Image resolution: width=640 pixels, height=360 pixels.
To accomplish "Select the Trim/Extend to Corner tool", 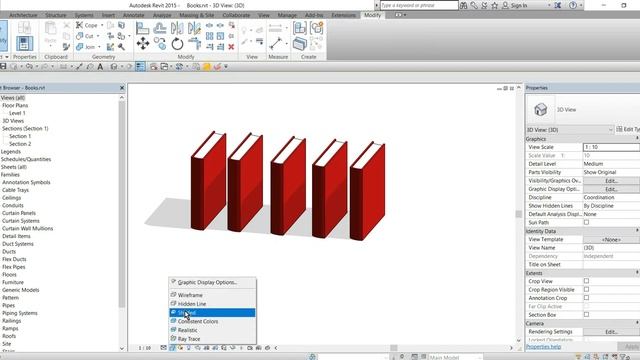I will tap(194, 43).
